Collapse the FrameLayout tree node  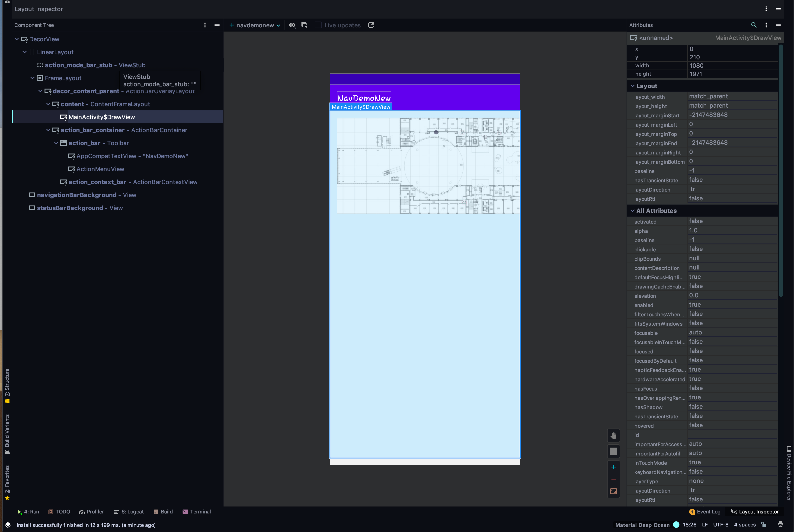[x=32, y=78]
